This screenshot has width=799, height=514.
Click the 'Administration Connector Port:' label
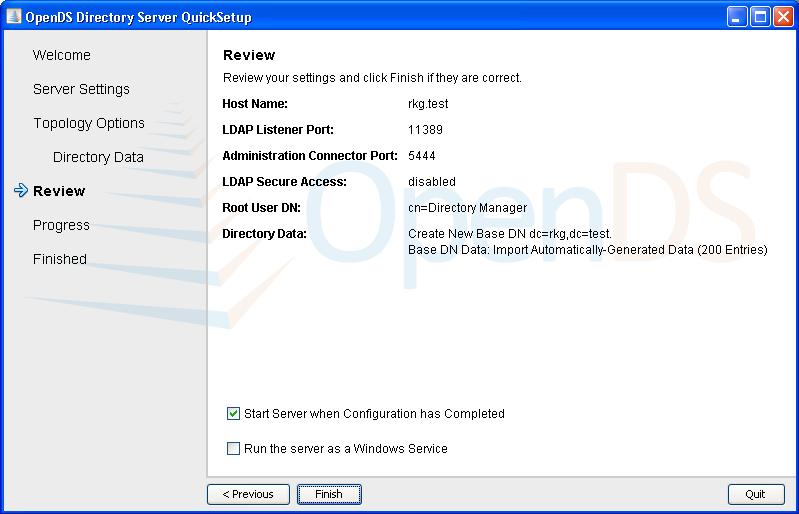tap(310, 156)
